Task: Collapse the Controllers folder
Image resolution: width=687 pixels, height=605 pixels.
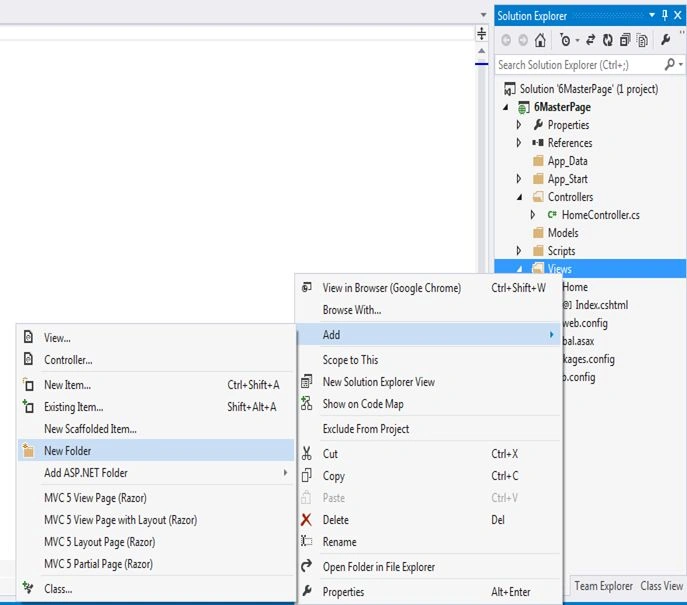Action: pyautogui.click(x=519, y=197)
